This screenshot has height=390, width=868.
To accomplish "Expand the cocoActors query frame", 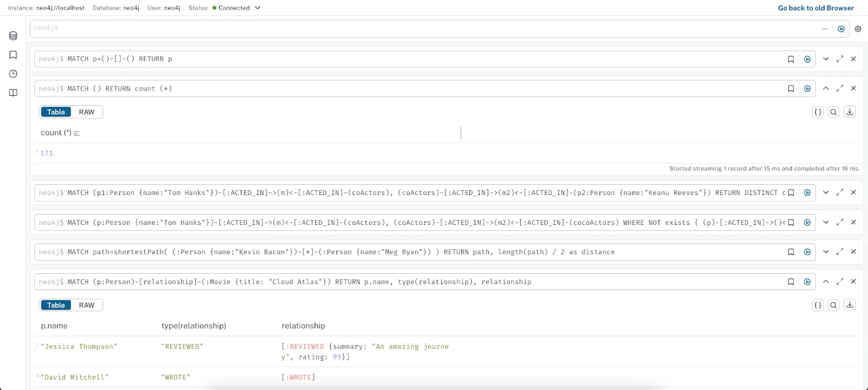I will click(x=826, y=222).
